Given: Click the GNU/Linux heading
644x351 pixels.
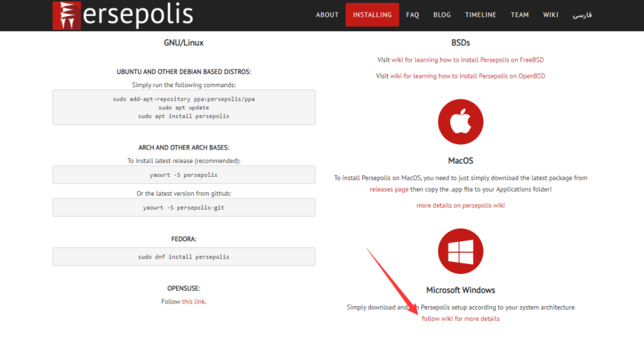Looking at the screenshot, I should pyautogui.click(x=184, y=43).
